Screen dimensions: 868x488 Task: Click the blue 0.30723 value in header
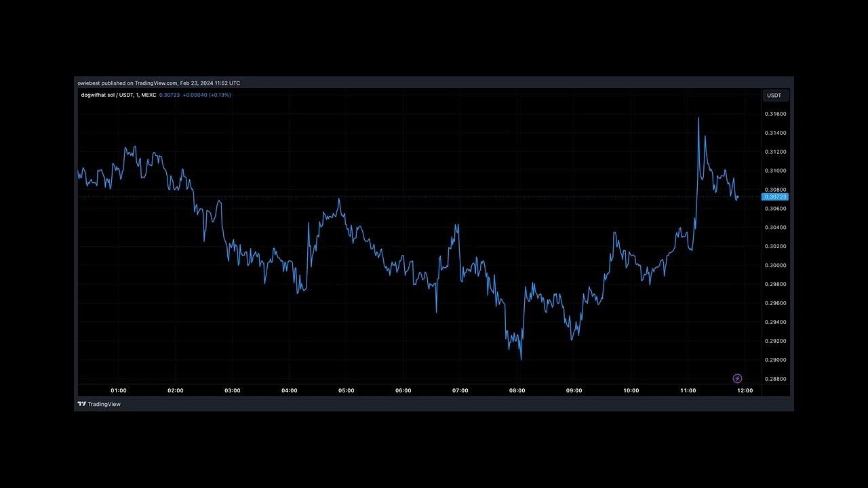(170, 95)
